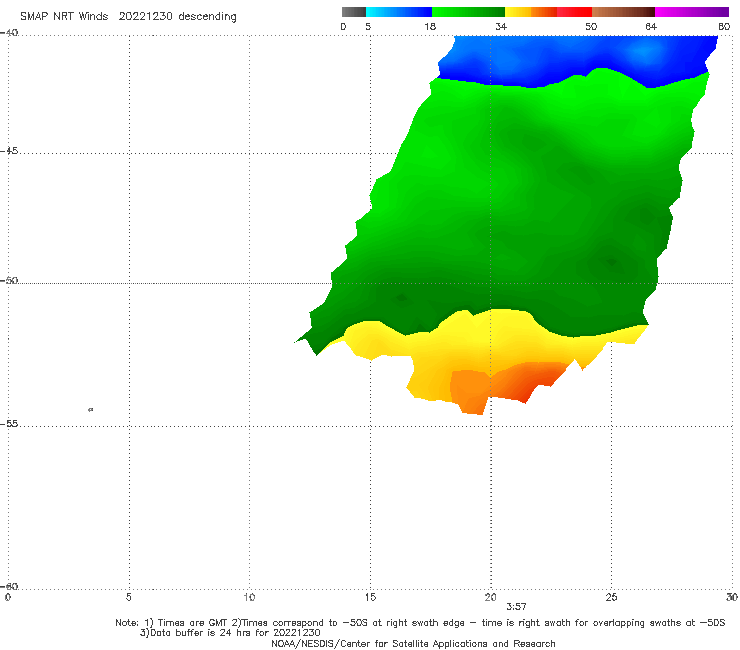
Task: Click the color bar label 64
Action: (651, 26)
